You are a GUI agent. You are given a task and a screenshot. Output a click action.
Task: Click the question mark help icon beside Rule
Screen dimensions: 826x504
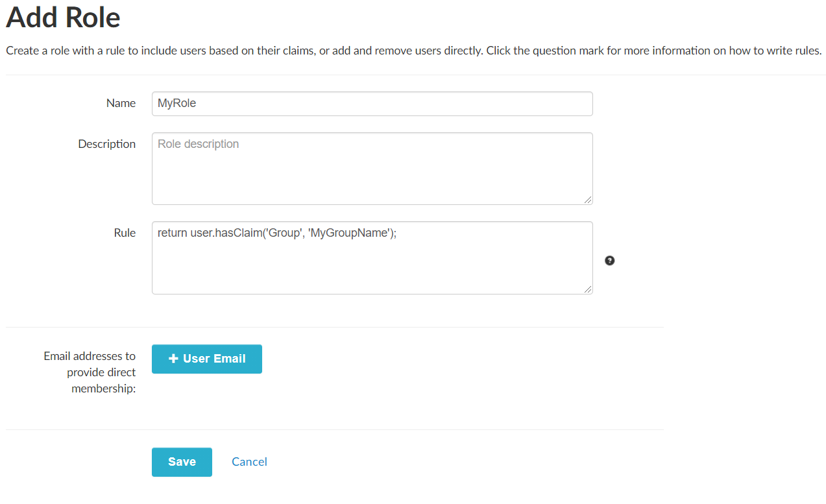pos(609,261)
